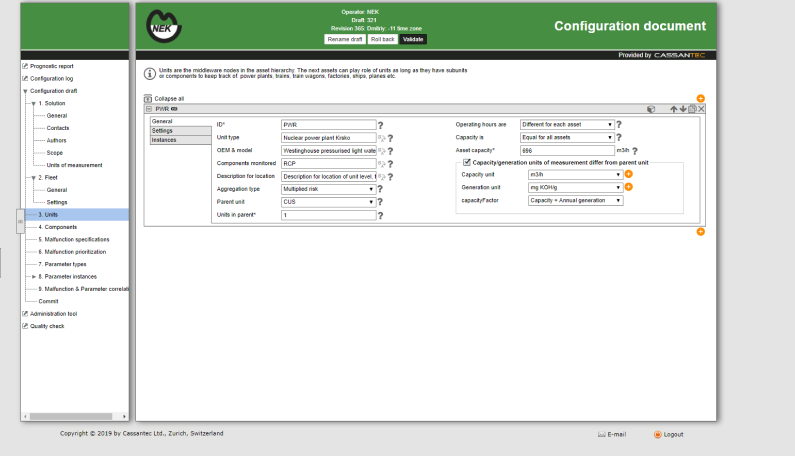Open the Administration tool link

click(x=53, y=314)
